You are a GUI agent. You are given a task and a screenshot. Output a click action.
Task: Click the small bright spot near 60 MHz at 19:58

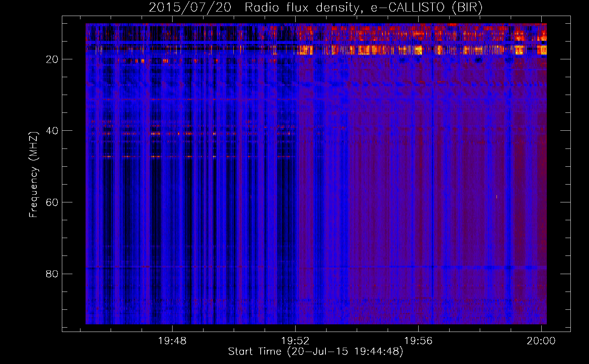click(x=497, y=197)
